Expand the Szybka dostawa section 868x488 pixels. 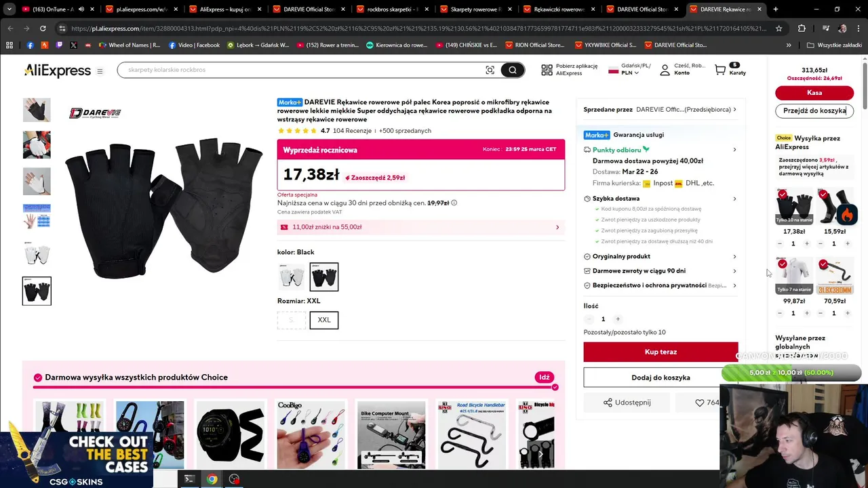click(x=660, y=199)
